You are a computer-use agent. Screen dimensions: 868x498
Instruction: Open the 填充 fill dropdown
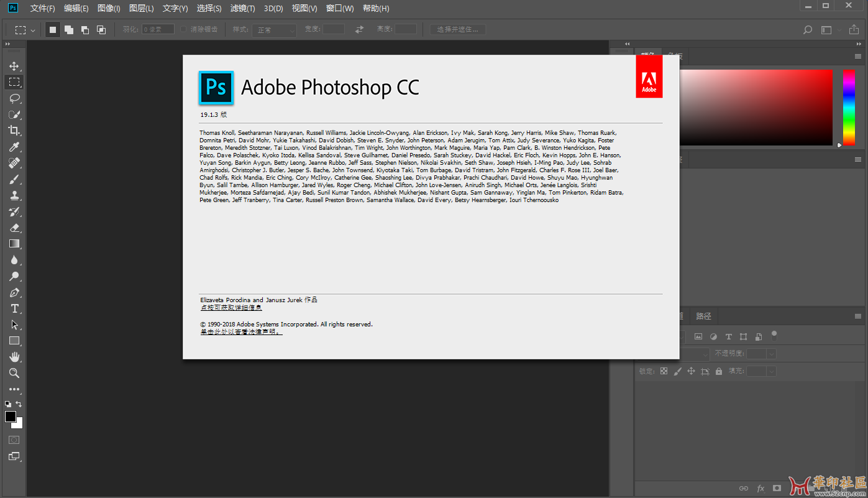coord(771,371)
